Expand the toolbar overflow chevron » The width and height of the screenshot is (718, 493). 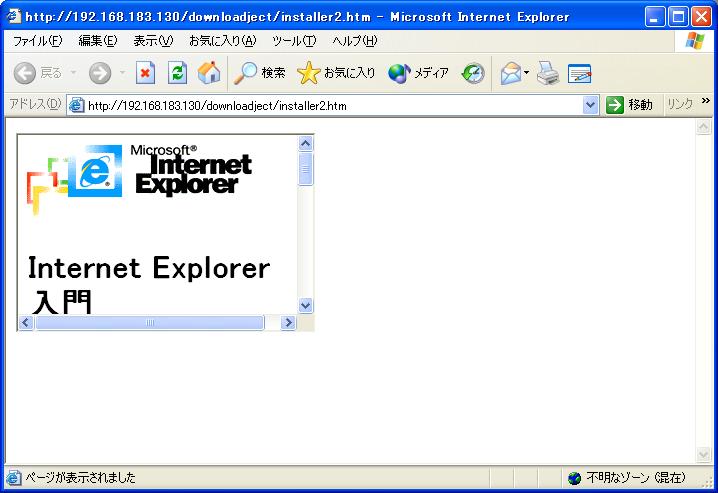click(706, 100)
